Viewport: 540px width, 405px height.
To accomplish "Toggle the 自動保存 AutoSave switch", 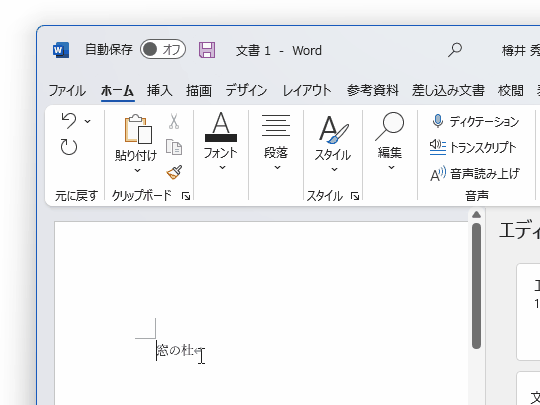I will [x=163, y=50].
